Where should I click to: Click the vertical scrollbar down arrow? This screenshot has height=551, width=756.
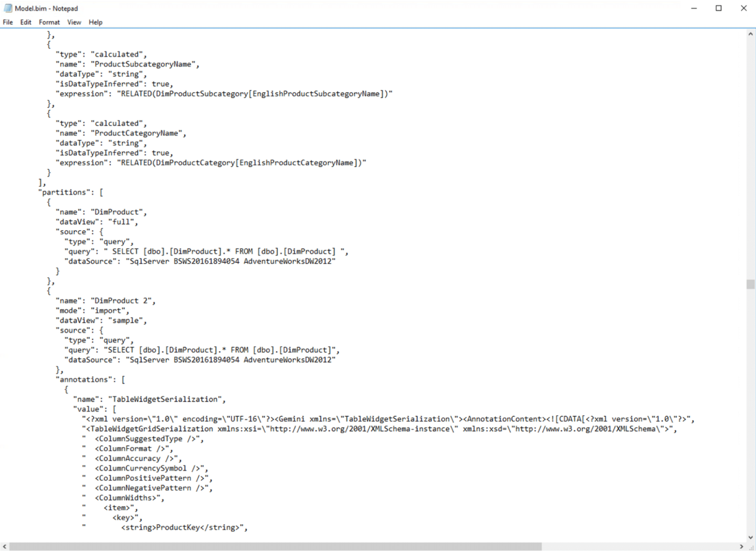tap(751, 537)
